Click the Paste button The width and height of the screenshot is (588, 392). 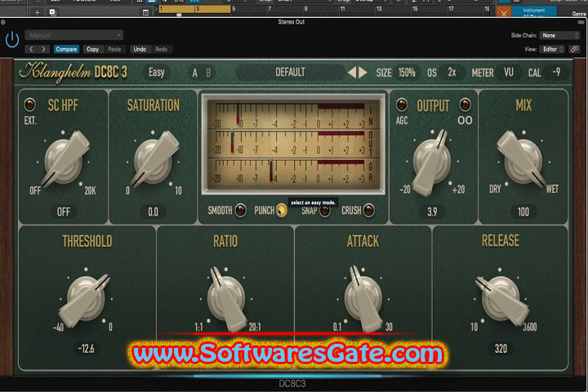(114, 49)
